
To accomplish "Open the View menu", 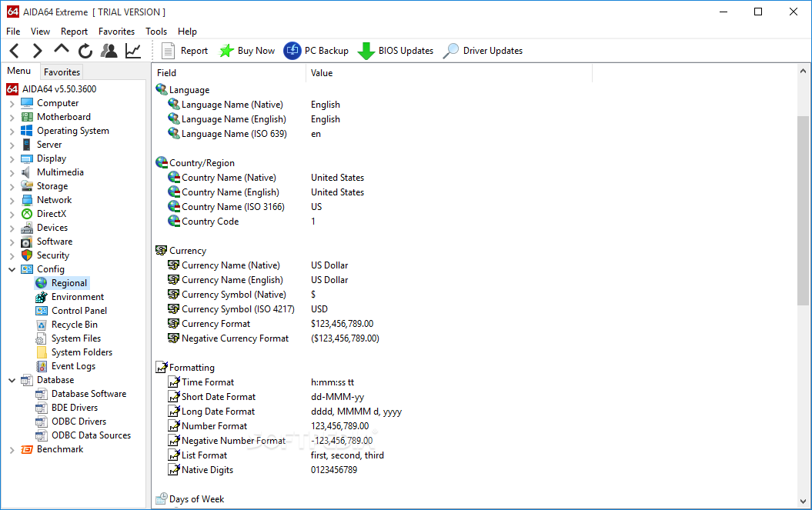I will 40,32.
